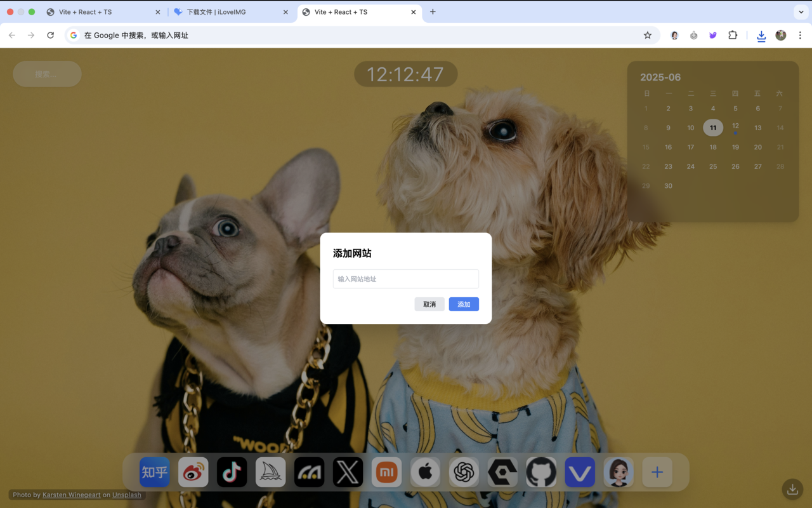Switch to the 下载文件 | iLoveIMG tab
The height and width of the screenshot is (508, 812).
231,12
